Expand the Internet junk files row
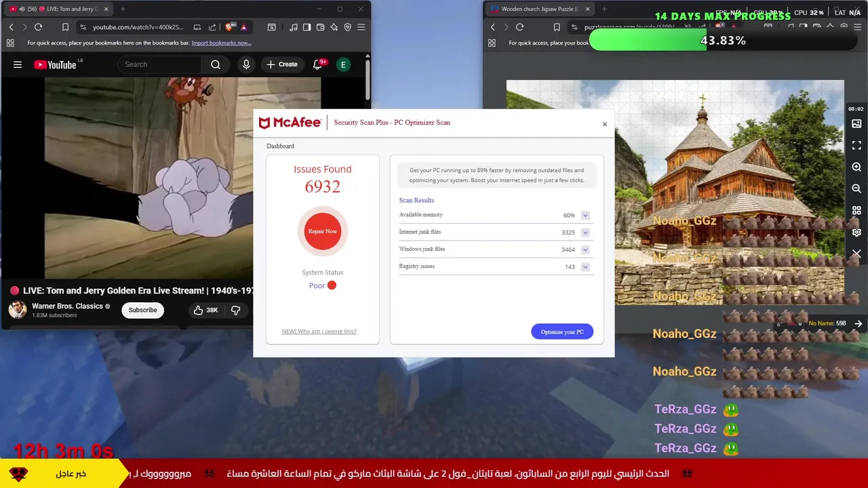868x488 pixels. [x=585, y=232]
